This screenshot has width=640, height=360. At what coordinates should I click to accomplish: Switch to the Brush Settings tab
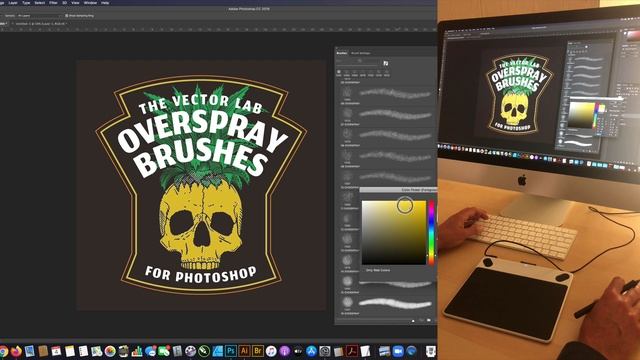pos(361,53)
